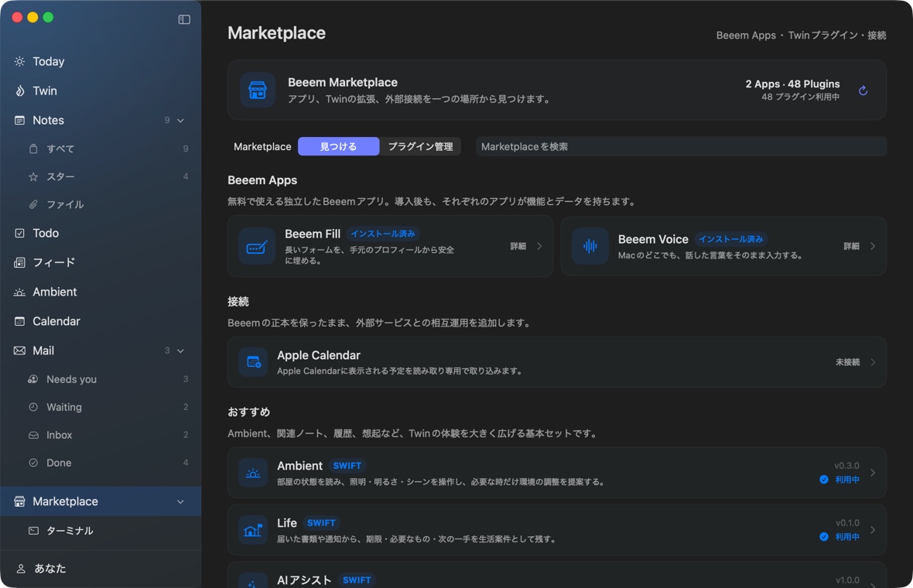
Task: Refresh the Marketplace plugin list
Action: tap(863, 91)
